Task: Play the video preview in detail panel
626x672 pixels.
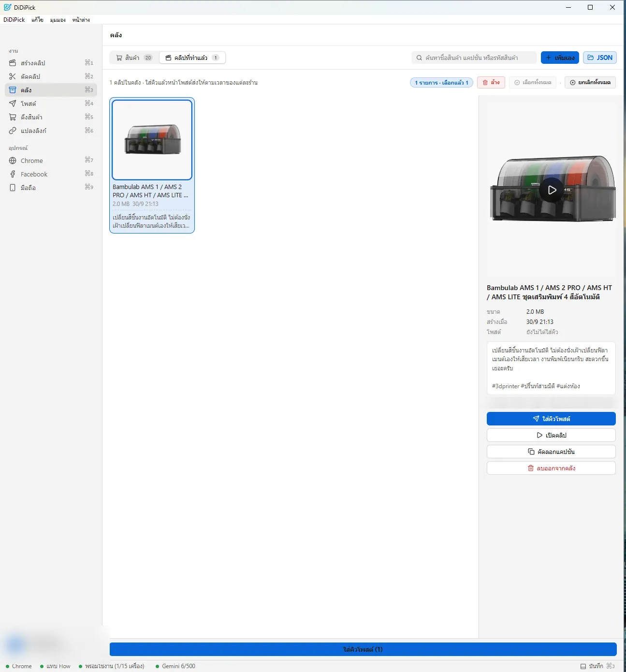Action: (x=552, y=190)
